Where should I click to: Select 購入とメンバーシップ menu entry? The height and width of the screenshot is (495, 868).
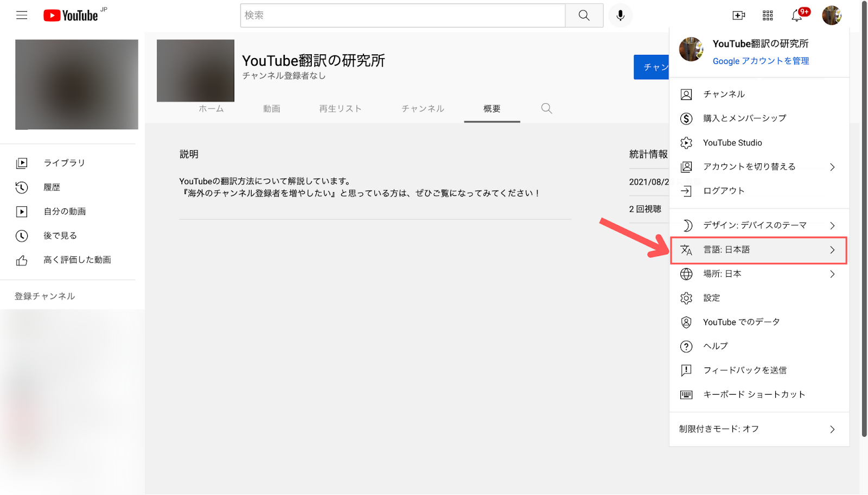pos(759,118)
